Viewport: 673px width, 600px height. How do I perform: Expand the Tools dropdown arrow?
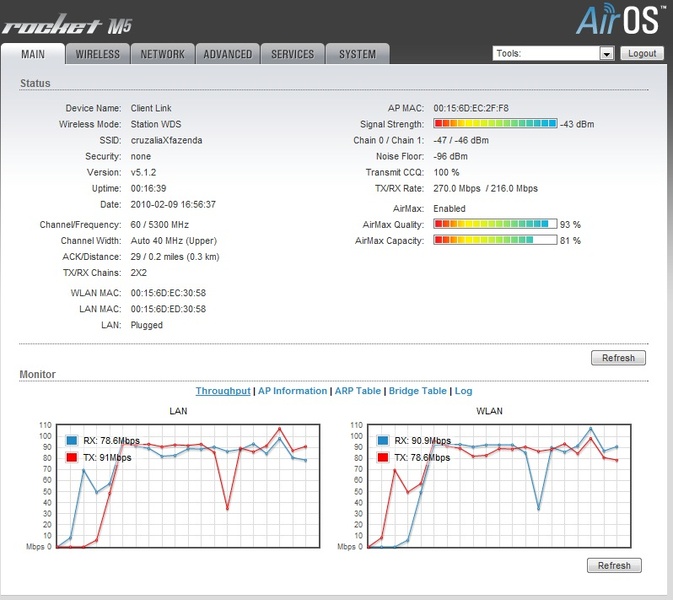point(606,54)
